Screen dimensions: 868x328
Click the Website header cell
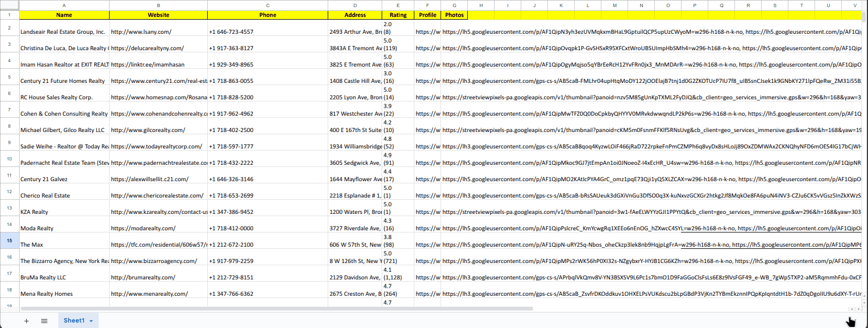point(159,15)
